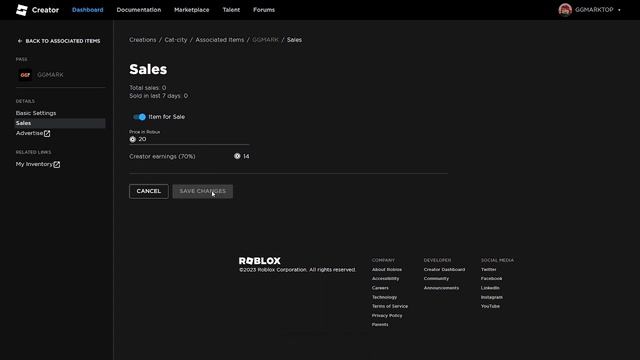
Task: Click the Save Changes button
Action: 202,191
